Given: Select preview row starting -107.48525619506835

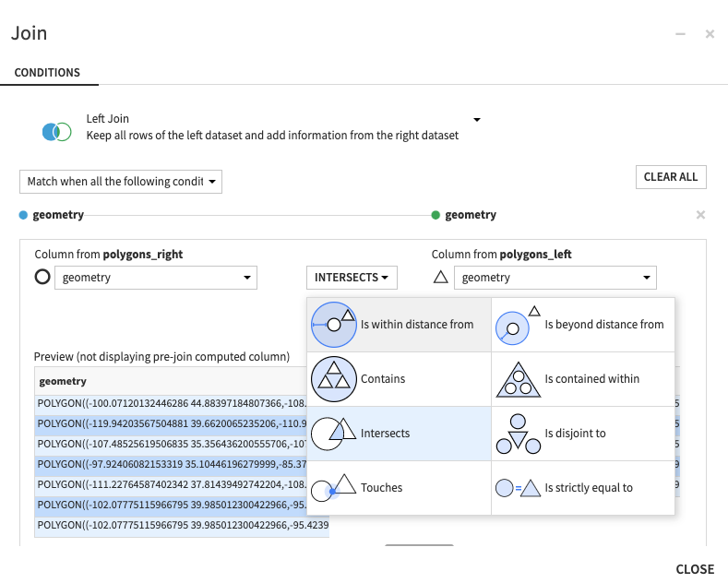Looking at the screenshot, I should [171, 444].
